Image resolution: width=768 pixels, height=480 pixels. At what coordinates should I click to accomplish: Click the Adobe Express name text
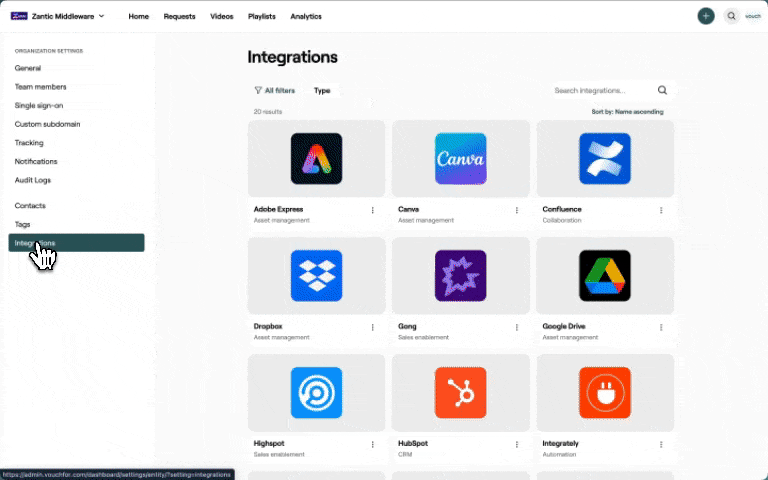[278, 209]
